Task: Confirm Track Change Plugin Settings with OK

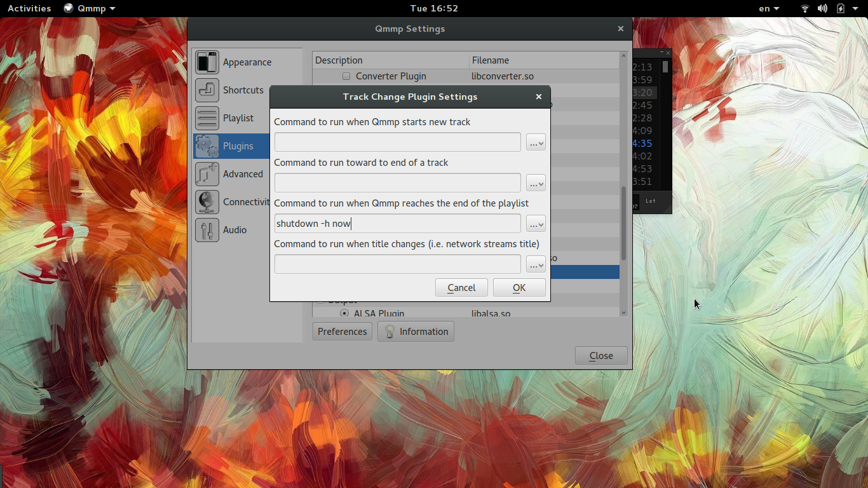Action: pos(519,288)
